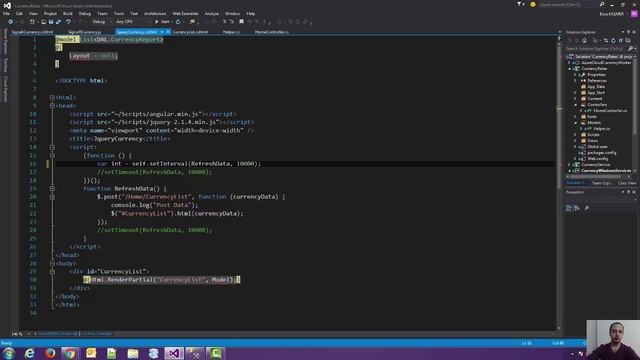Click the bookmark icon in the toolbar

point(241,22)
